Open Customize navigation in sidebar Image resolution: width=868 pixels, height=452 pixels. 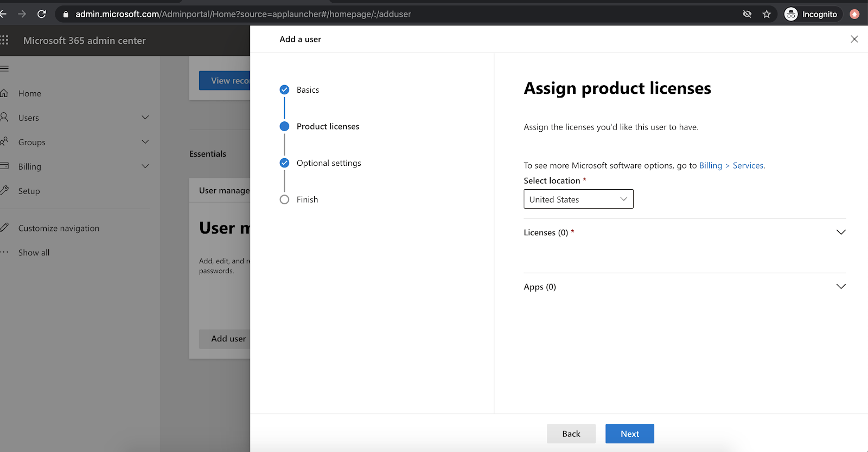tap(59, 228)
